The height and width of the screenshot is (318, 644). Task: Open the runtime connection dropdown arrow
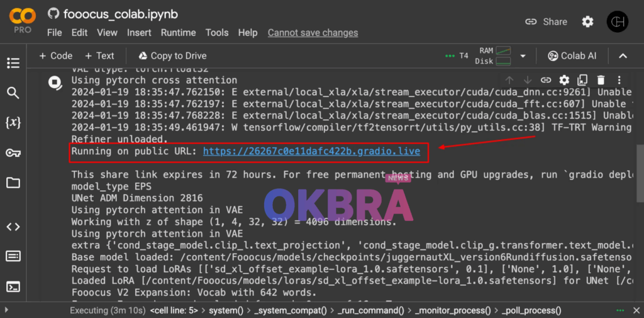pyautogui.click(x=523, y=56)
